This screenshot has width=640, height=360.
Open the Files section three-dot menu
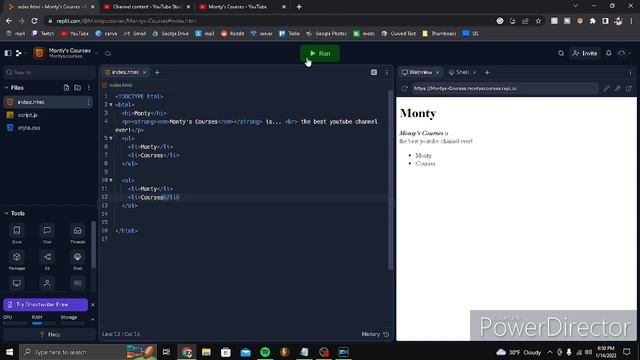coord(89,88)
